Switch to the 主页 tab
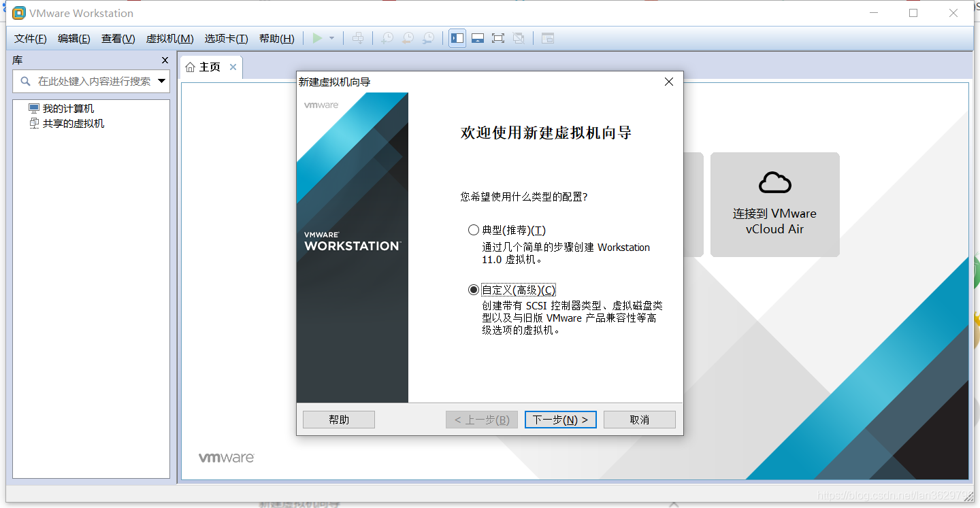 pyautogui.click(x=210, y=67)
